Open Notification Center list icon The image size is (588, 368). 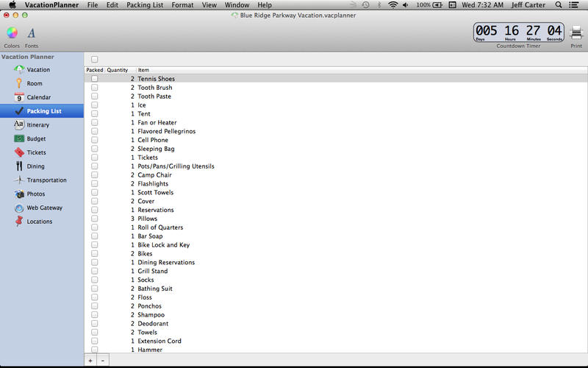point(573,5)
